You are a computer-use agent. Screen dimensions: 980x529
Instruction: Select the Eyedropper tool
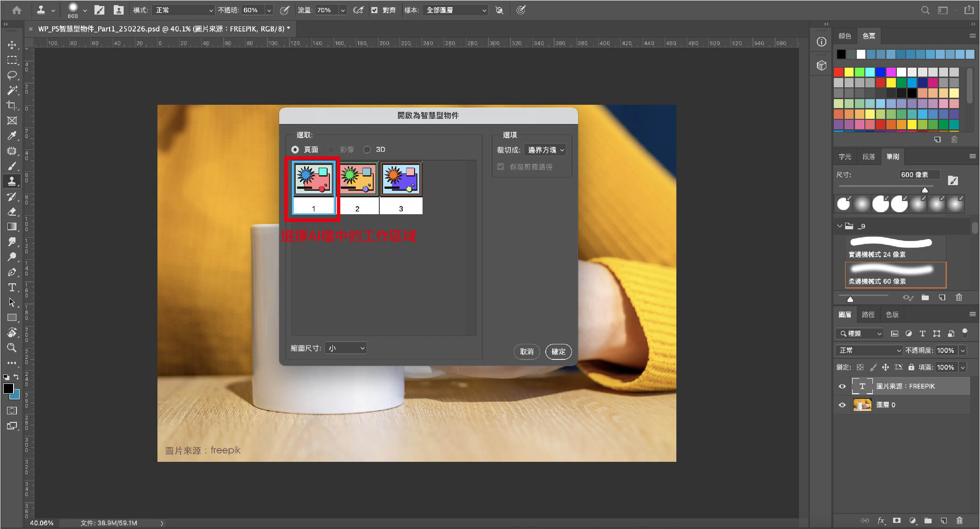tap(12, 136)
